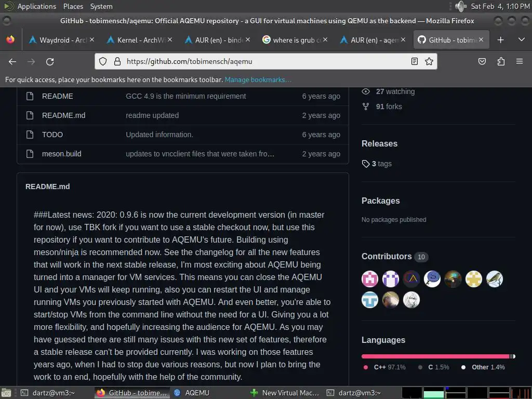Open the README file
Viewport: 532px width, 399px height.
(x=57, y=96)
